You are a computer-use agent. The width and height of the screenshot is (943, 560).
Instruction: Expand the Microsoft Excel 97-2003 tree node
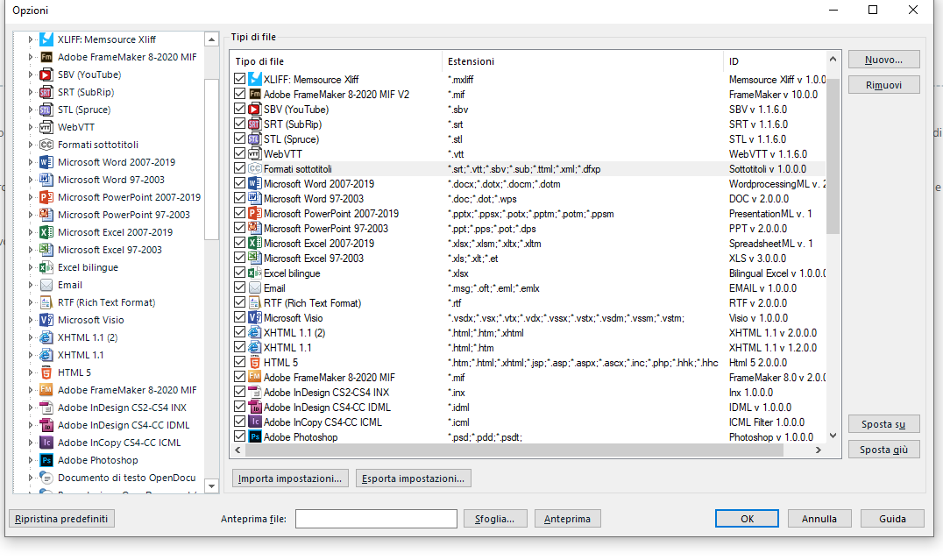pos(30,250)
